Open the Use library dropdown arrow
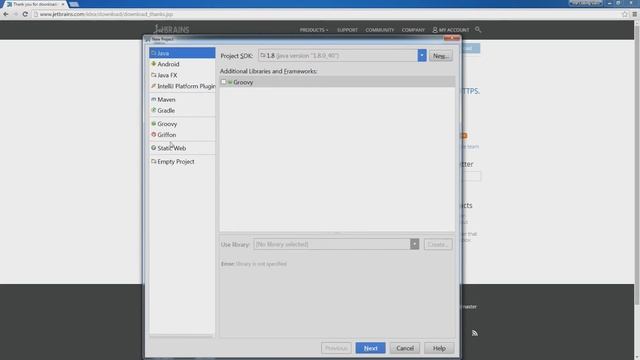 point(414,244)
